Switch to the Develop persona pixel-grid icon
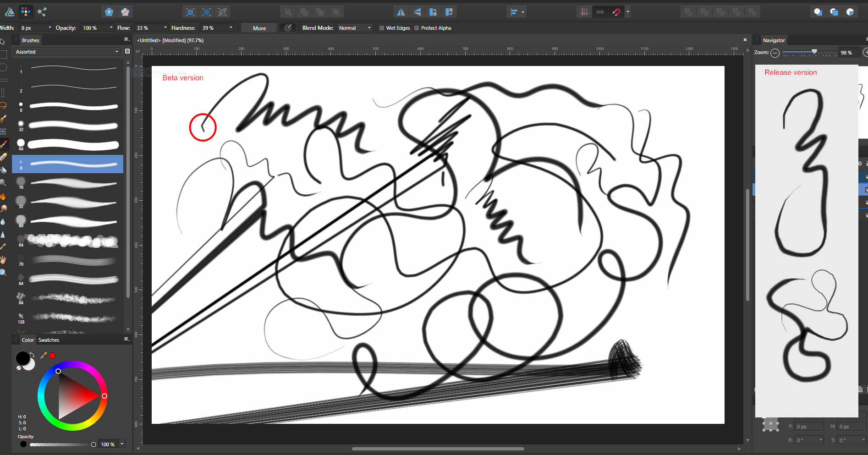This screenshot has height=455, width=868. point(26,11)
